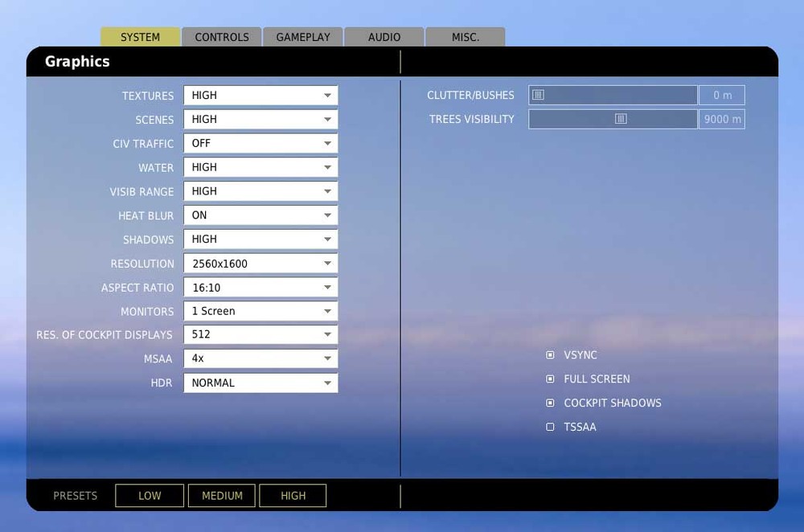Click the CLUTTER/BUSHES slider handle
Viewport: 804px width, 532px height.
pyautogui.click(x=538, y=95)
